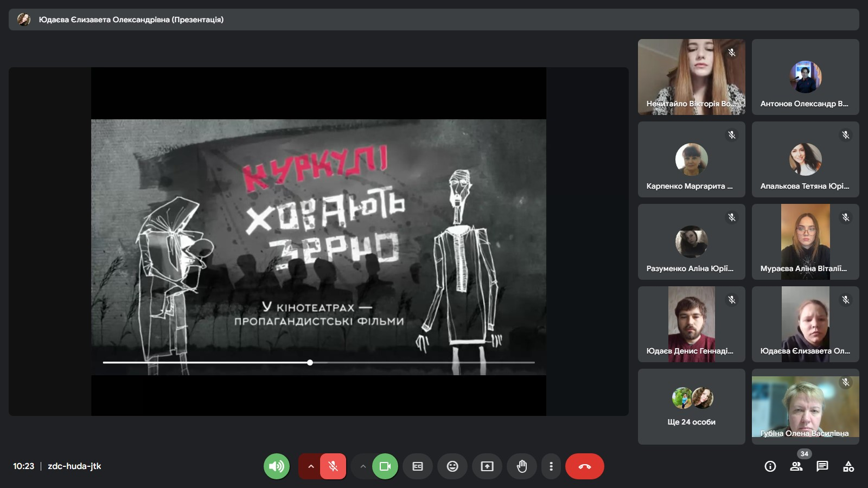Click muted mic icon on Мураєва tile
Image resolution: width=868 pixels, height=488 pixels.
pyautogui.click(x=846, y=217)
